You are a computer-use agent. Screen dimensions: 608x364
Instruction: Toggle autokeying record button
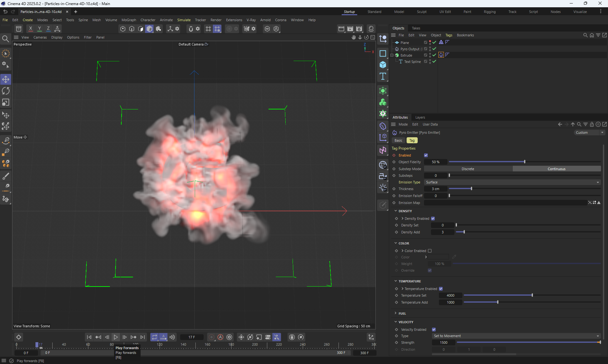click(x=220, y=337)
